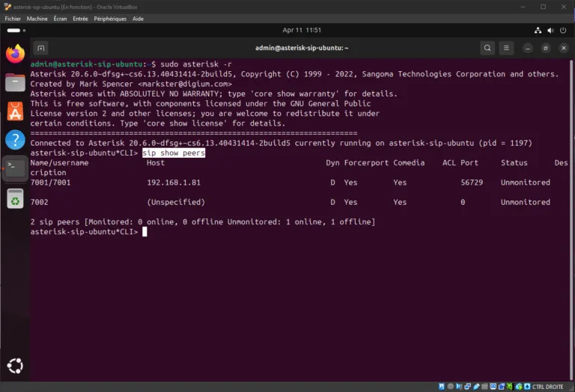Open the Apr 11 11:51 clock menu
The width and height of the screenshot is (575, 392).
coord(302,30)
